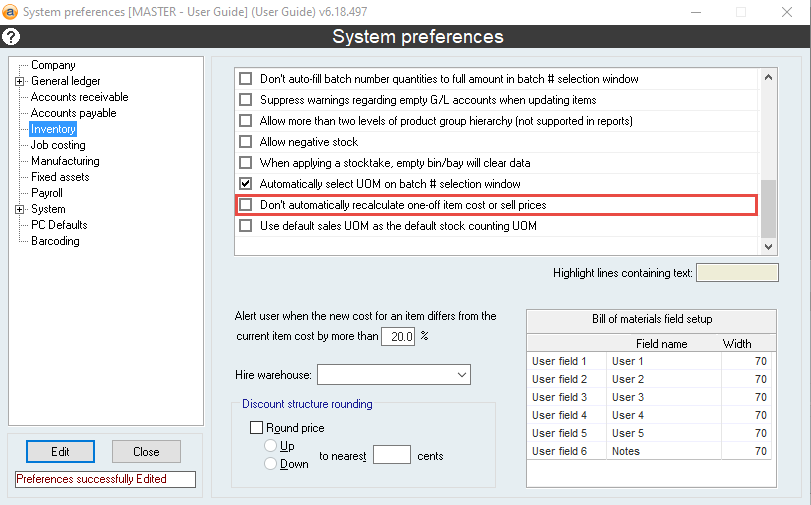Click the options list scrollbar thumb
Image resolution: width=811 pixels, height=505 pixels.
pyautogui.click(x=768, y=208)
